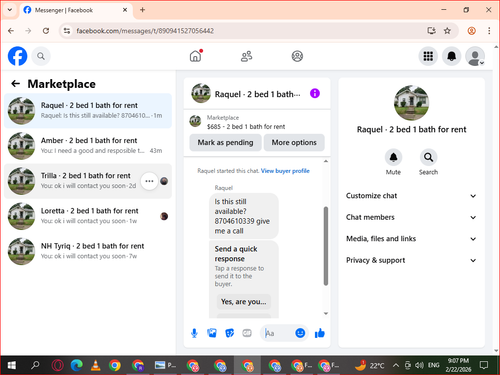Click the $685 - 2 bed 1 bath listing
Viewport: 500px width, 375px height.
[246, 127]
